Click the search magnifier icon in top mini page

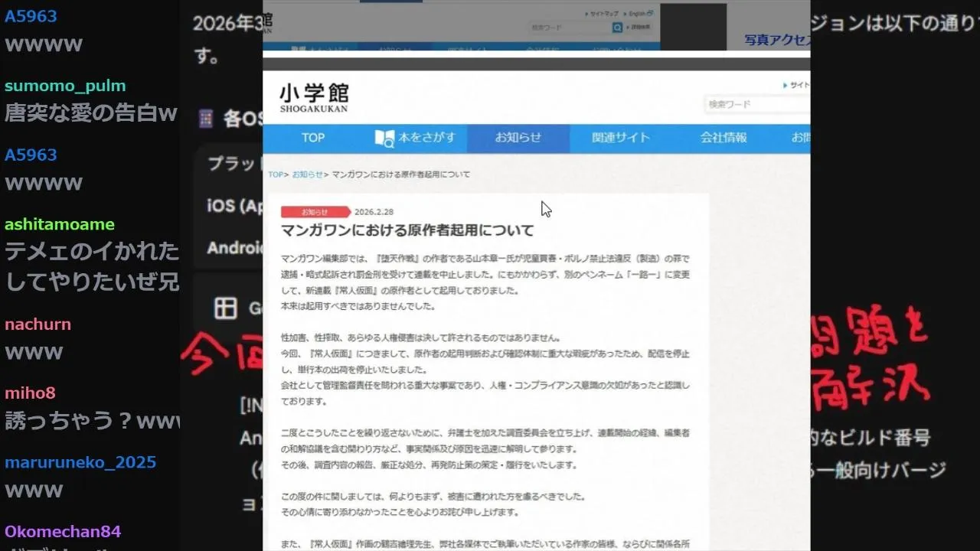tap(617, 28)
